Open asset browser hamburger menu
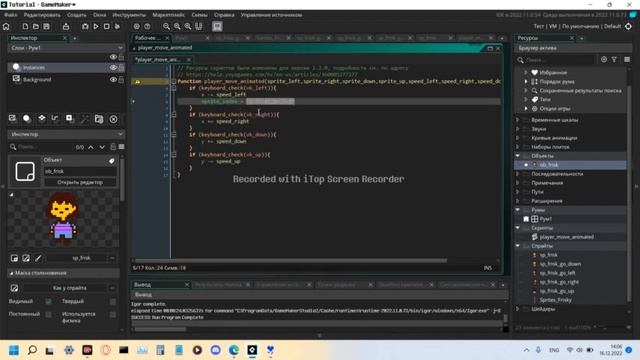This screenshot has height=360, width=640. tap(627, 60)
